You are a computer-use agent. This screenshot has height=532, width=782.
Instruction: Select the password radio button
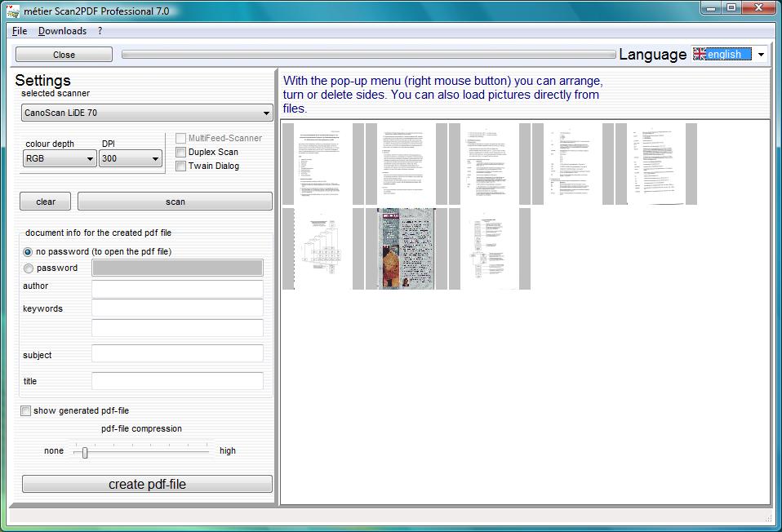[x=29, y=268]
